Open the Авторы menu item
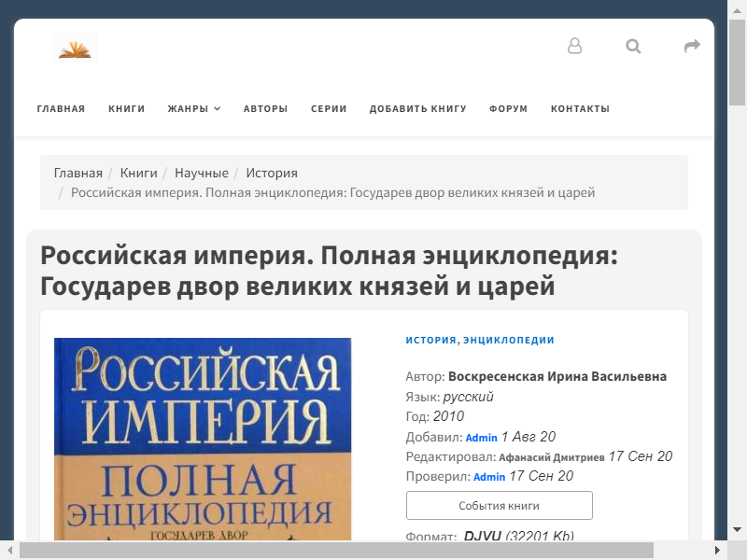747x560 pixels. 265,108
